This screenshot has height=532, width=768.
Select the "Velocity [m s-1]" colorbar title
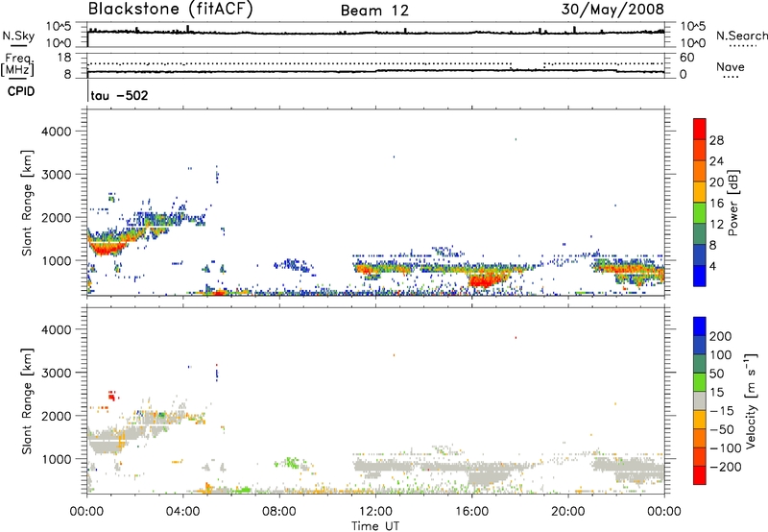tap(751, 400)
